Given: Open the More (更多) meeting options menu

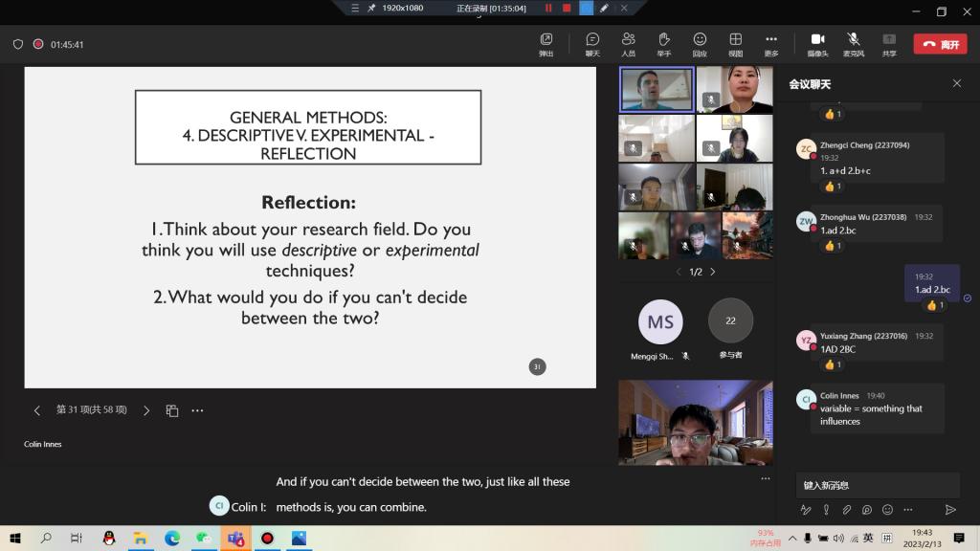Looking at the screenshot, I should click(771, 43).
